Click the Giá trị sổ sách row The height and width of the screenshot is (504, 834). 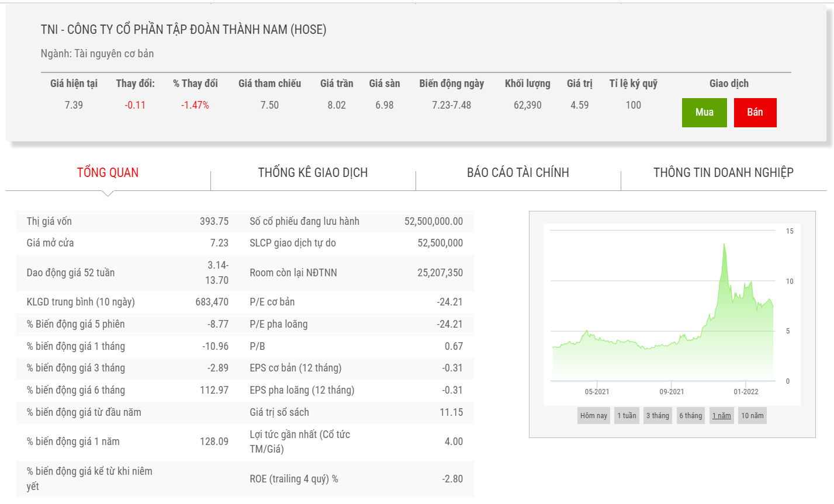(356, 412)
